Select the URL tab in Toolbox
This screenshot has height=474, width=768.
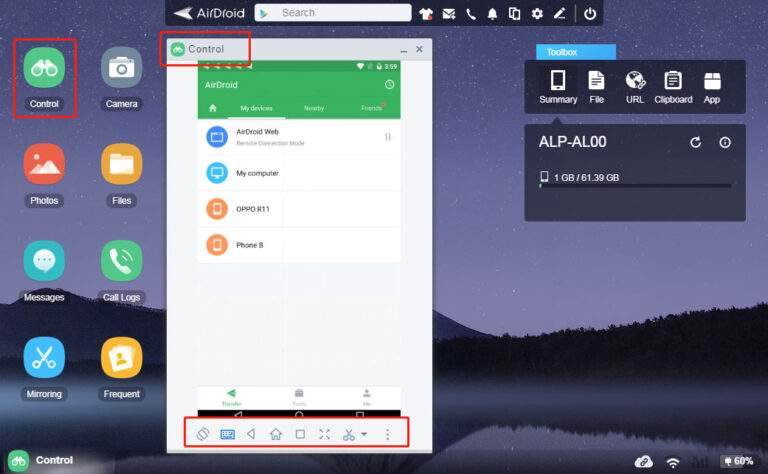tap(635, 87)
